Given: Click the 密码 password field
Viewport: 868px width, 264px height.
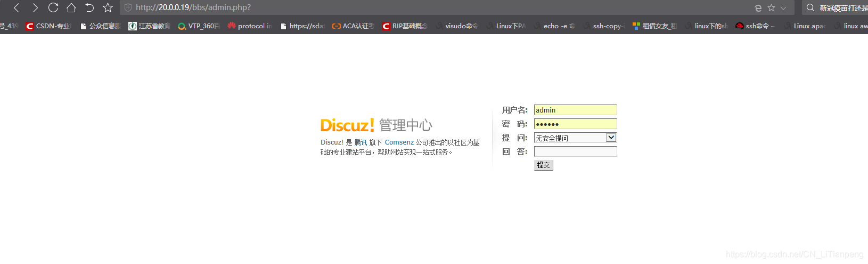Looking at the screenshot, I should [x=576, y=124].
